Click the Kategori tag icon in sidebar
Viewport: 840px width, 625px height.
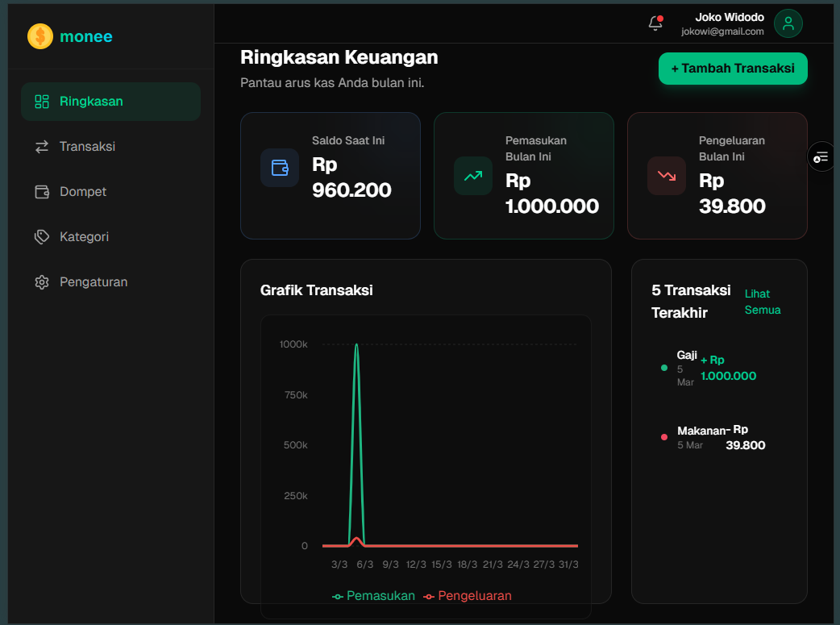(42, 237)
